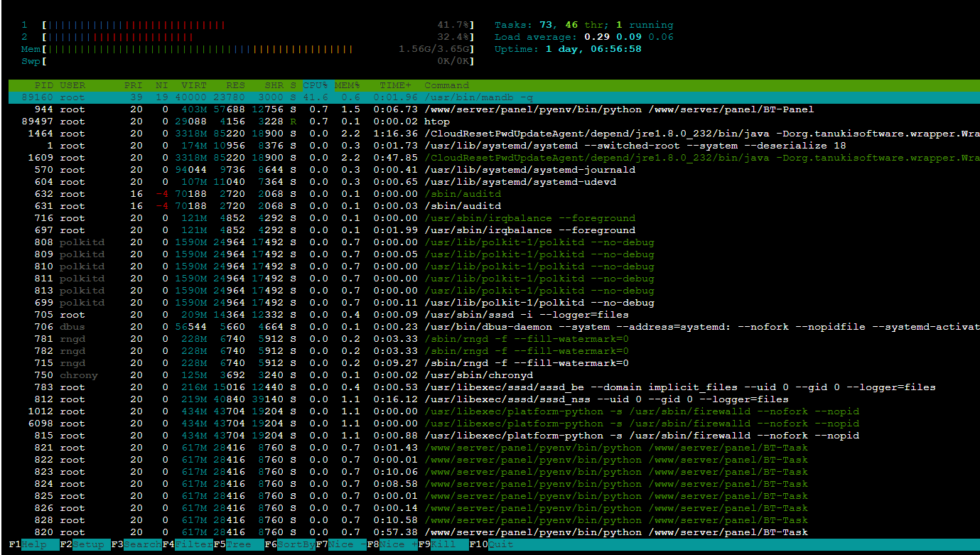The width and height of the screenshot is (980, 555).
Task: Click the 1.56G/3.65G memory value
Action: click(x=434, y=49)
